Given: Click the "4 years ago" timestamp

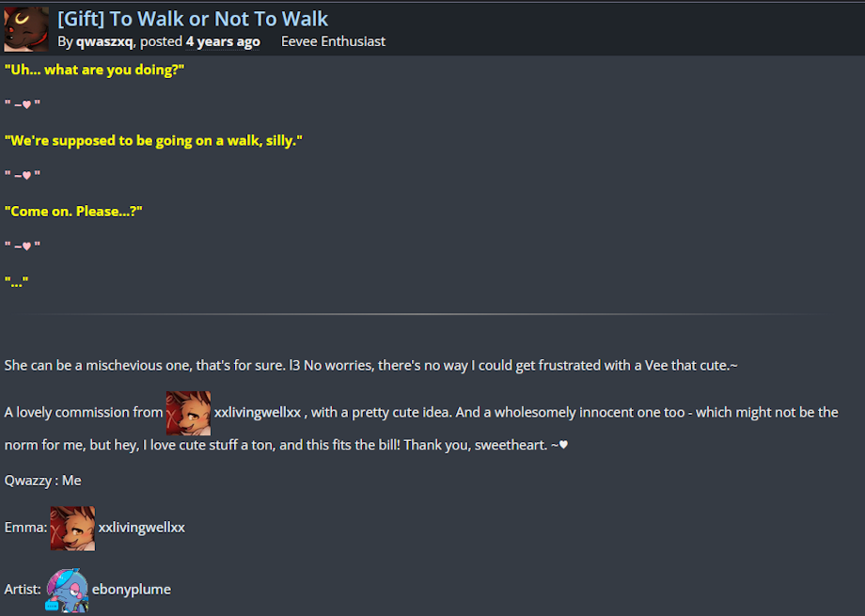Looking at the screenshot, I should [x=223, y=41].
